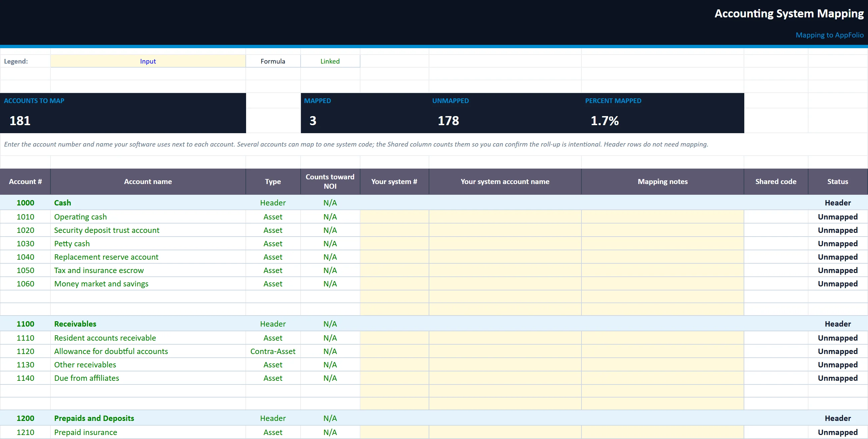868x439 pixels.
Task: Click the Unmapped count value 178
Action: 448,121
